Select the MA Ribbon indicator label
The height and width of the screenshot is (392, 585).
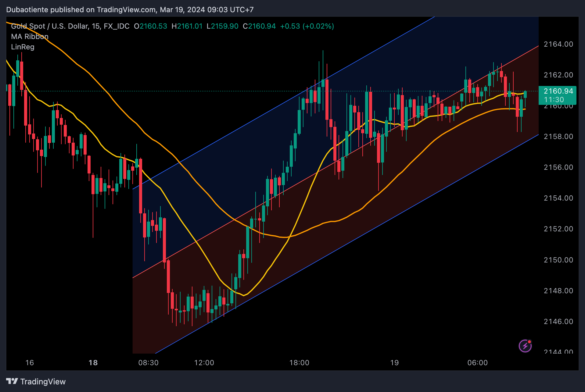[x=30, y=37]
